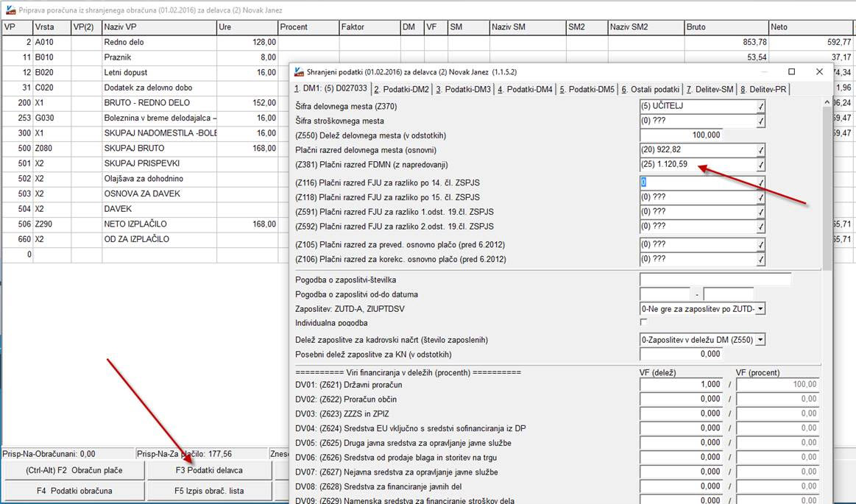Click the Redno delo Bruto value 853,78
This screenshot has width=856, height=504.
pyautogui.click(x=754, y=42)
